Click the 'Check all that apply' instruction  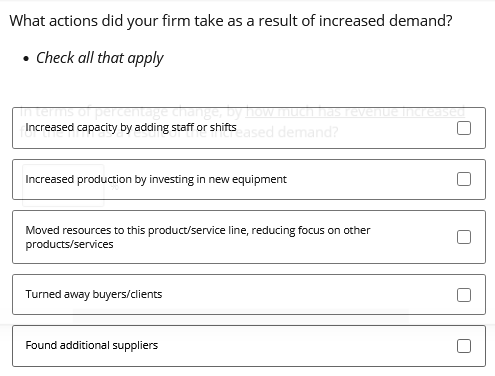100,58
